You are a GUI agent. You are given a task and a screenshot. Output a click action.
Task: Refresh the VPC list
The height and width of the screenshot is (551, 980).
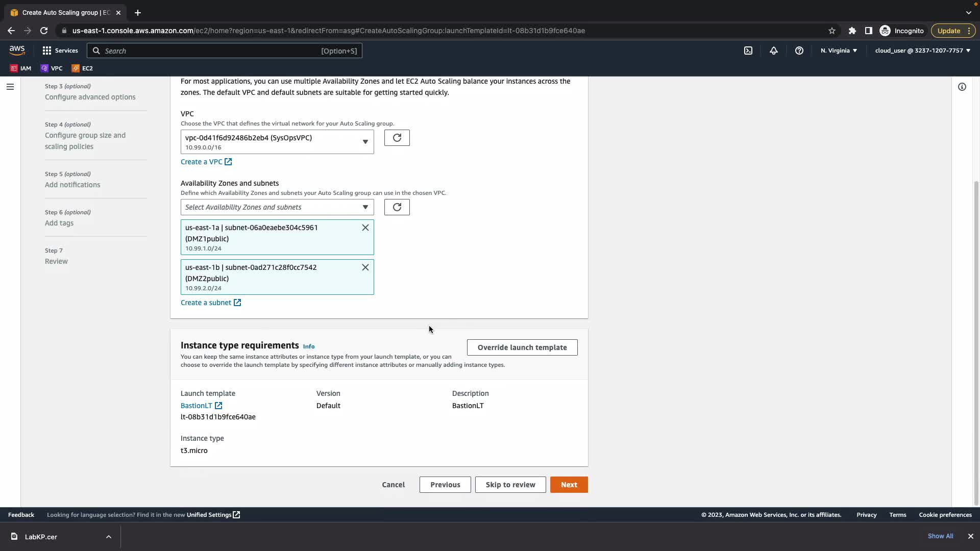(397, 138)
